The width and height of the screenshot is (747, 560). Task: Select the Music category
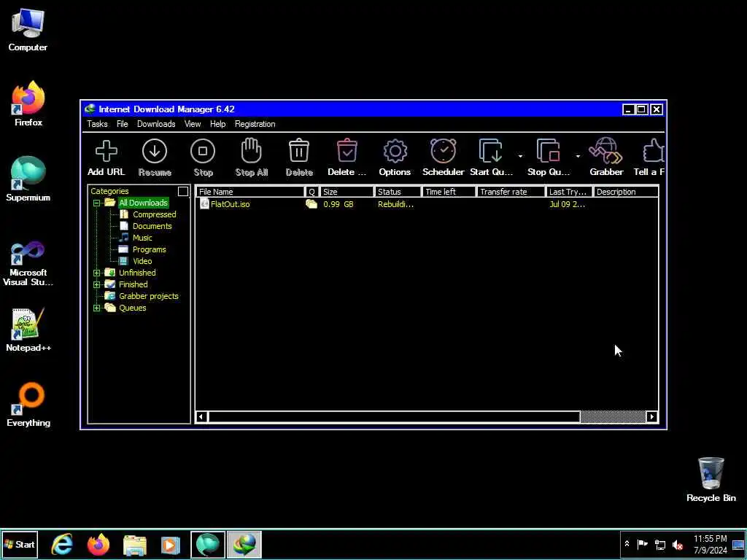click(142, 238)
